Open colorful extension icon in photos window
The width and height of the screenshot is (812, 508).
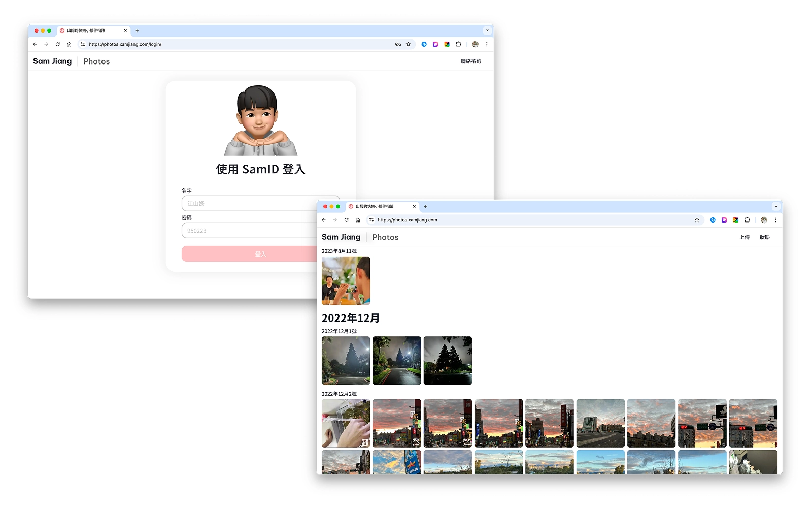[736, 220]
